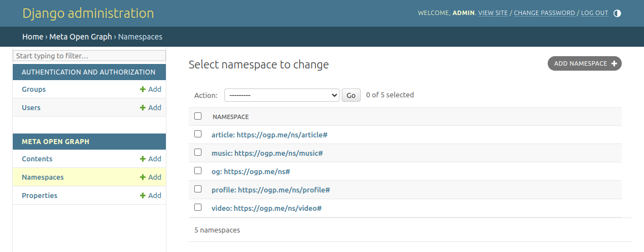The image size is (644, 252).
Task: Click the plus icon next to Groups
Action: click(x=142, y=89)
